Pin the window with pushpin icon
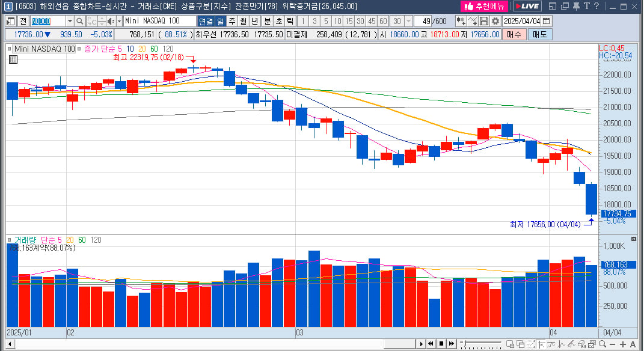This screenshot has width=644, height=351. [576, 6]
